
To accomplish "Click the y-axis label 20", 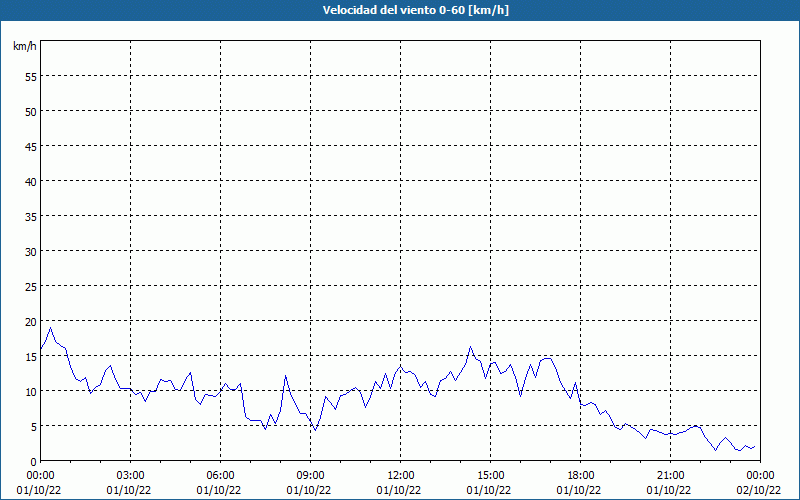I will [31, 321].
